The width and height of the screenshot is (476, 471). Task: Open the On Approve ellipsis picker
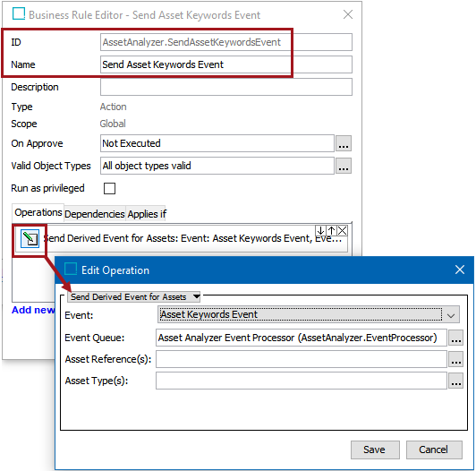click(344, 143)
